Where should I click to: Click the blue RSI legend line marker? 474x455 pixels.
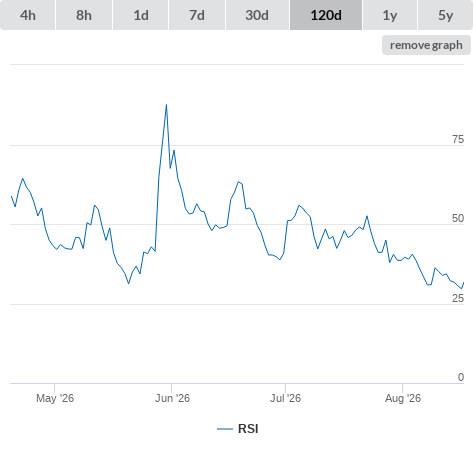(225, 429)
